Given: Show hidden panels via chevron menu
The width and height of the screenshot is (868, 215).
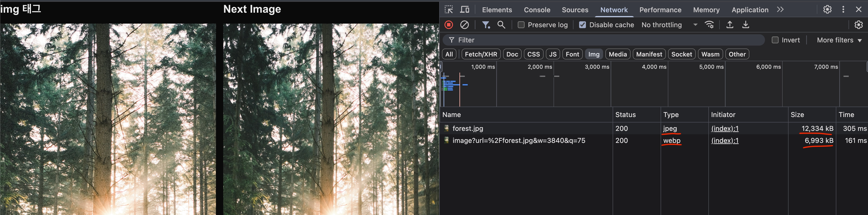Looking at the screenshot, I should pos(780,10).
